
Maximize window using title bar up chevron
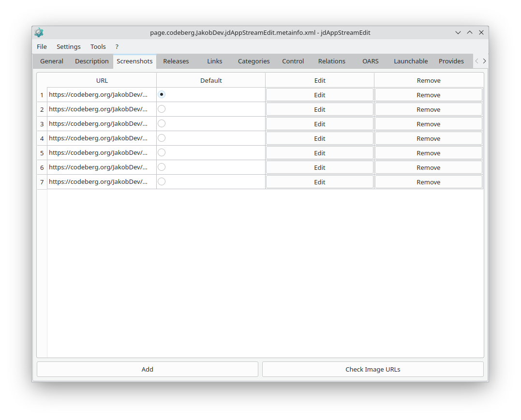click(470, 32)
